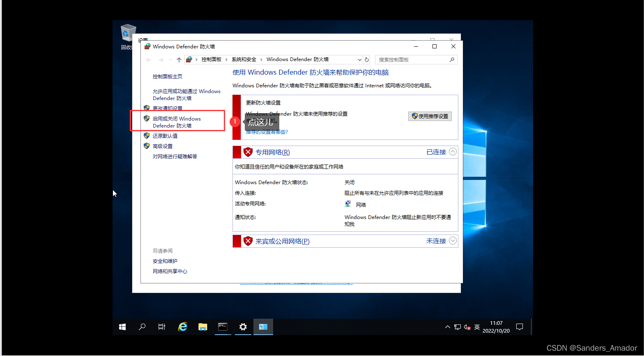644x356 pixels.
Task: Open 启用或关闭 Windows Defender 防火墙
Action: pos(177,122)
